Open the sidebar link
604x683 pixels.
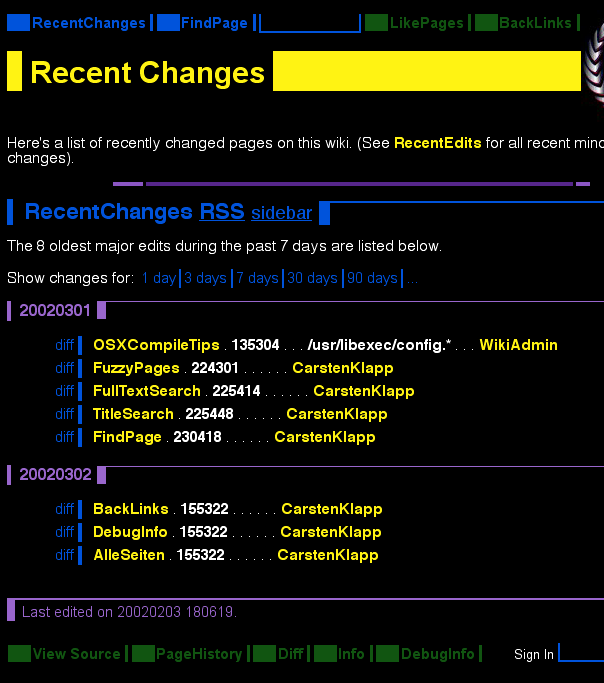point(281,213)
